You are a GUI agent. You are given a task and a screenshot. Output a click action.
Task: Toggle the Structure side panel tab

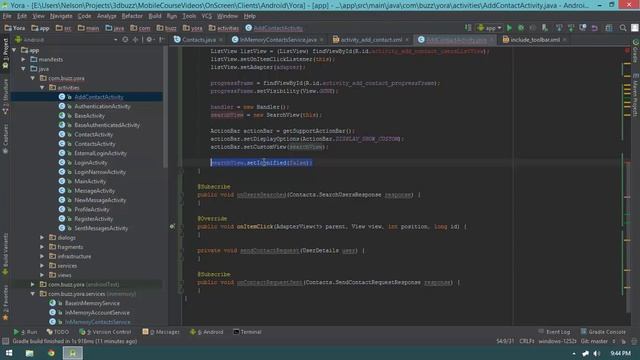(x=5, y=96)
